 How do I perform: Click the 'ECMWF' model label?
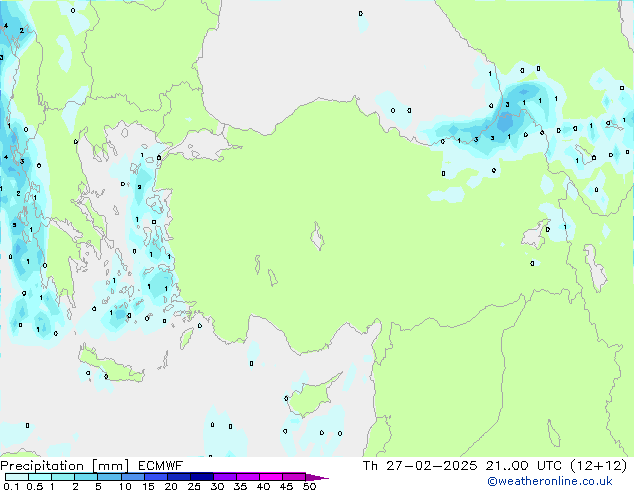click(x=161, y=466)
